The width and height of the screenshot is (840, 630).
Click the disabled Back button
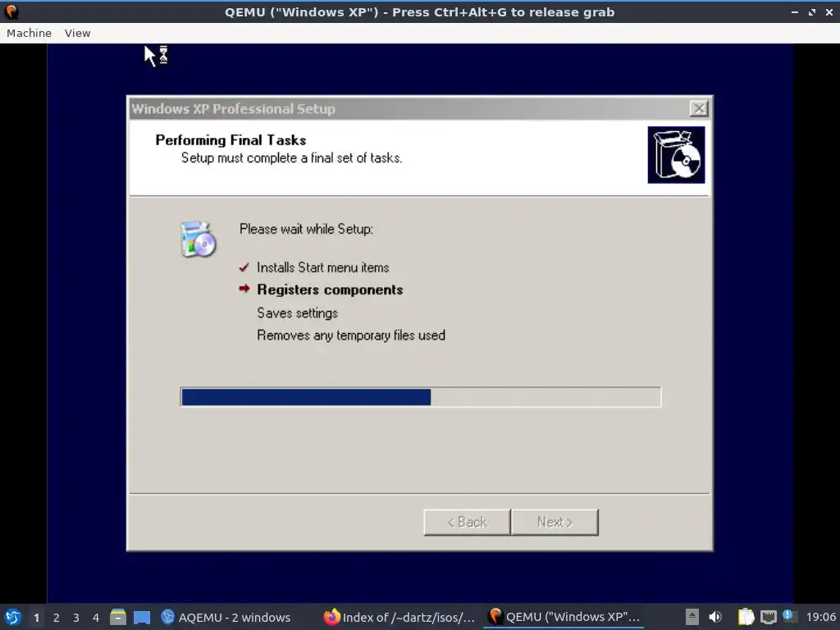[467, 522]
